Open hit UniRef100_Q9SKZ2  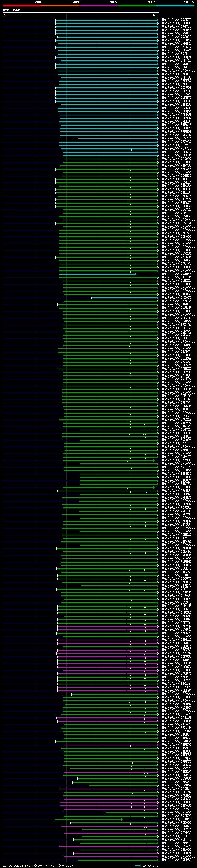pyautogui.click(x=177, y=20)
